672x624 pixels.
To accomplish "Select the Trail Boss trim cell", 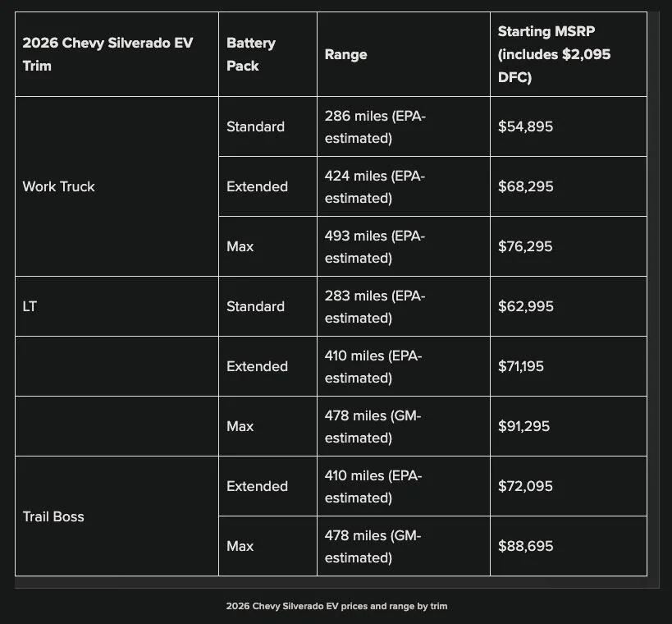I will tap(117, 516).
